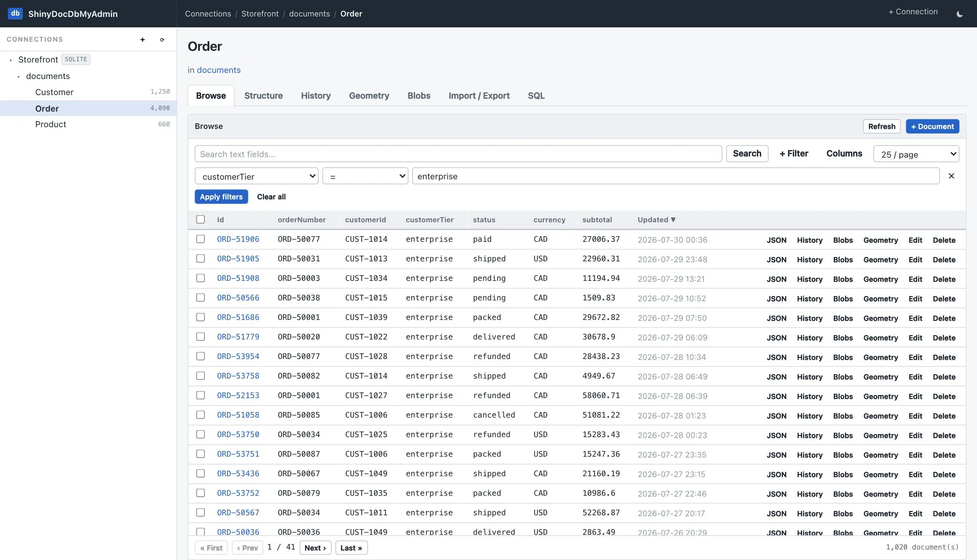Edit the row ORD-52153

tap(915, 396)
